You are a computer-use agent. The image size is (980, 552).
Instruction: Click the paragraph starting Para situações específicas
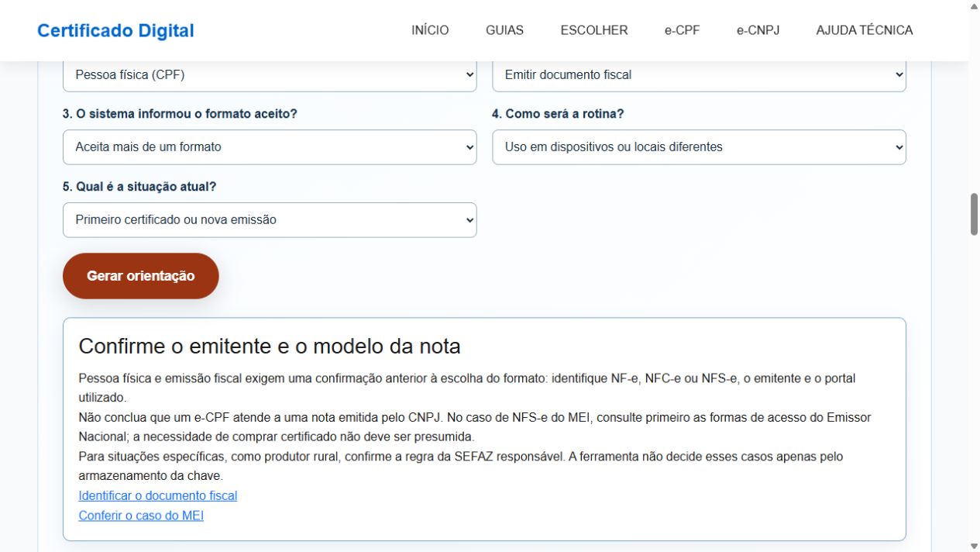(461, 466)
